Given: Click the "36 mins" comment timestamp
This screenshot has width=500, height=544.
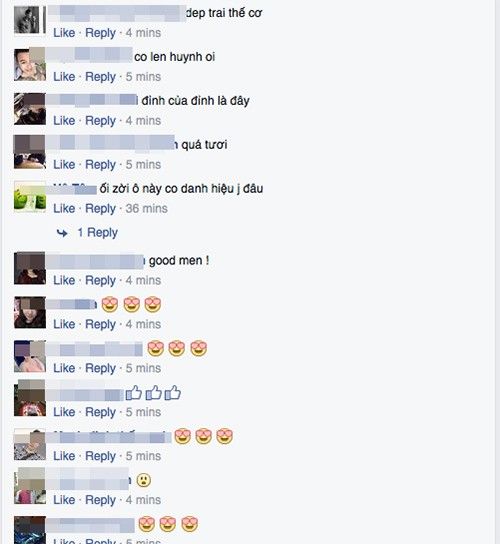Looking at the screenshot, I should click(146, 209).
